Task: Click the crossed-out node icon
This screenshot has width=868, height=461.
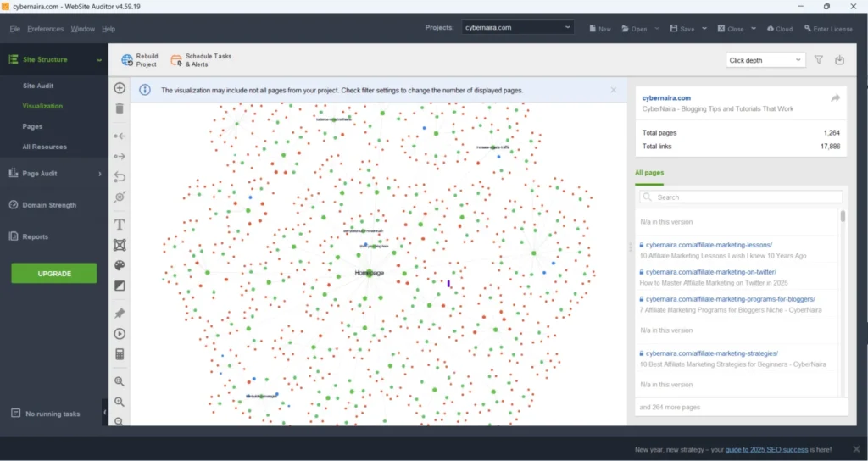Action: tap(120, 197)
